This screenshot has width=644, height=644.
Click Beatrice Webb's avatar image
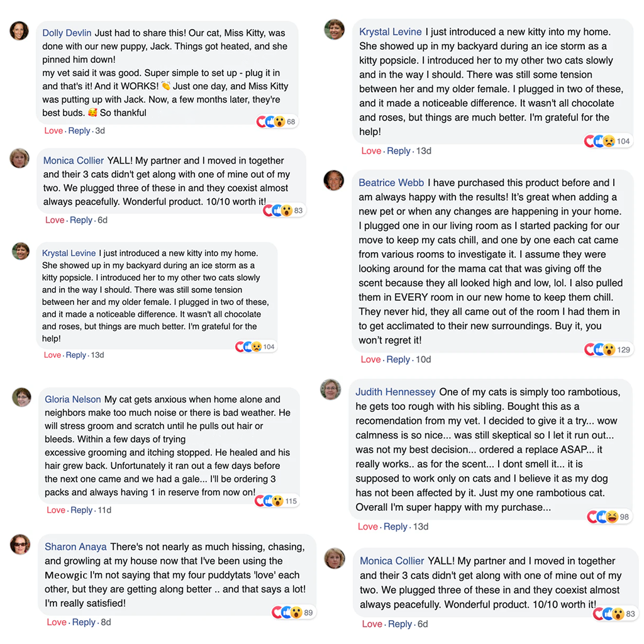pyautogui.click(x=333, y=180)
